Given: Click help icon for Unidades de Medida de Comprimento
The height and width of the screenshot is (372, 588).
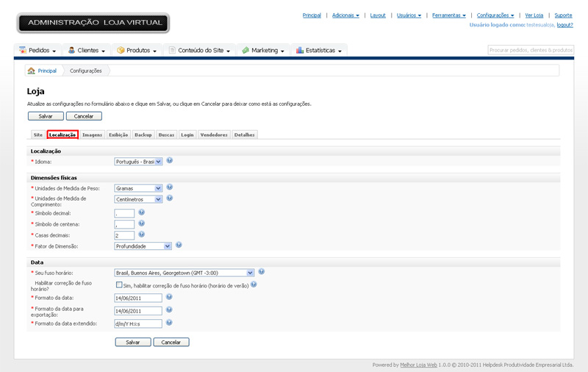Looking at the screenshot, I should [170, 198].
